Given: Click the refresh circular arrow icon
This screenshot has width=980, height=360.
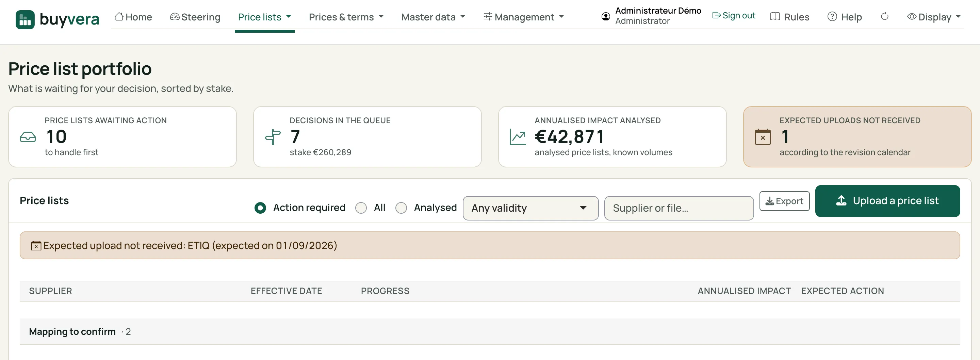Looking at the screenshot, I should (884, 16).
